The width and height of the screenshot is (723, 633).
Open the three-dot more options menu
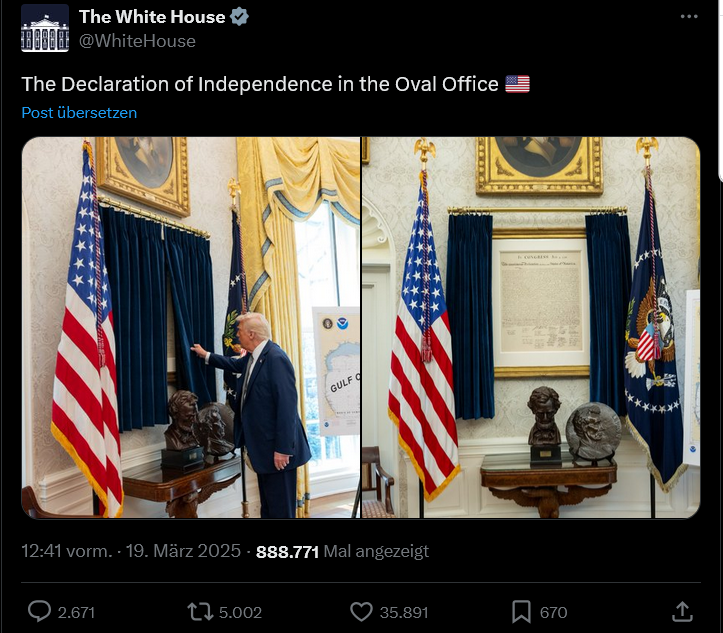[689, 17]
